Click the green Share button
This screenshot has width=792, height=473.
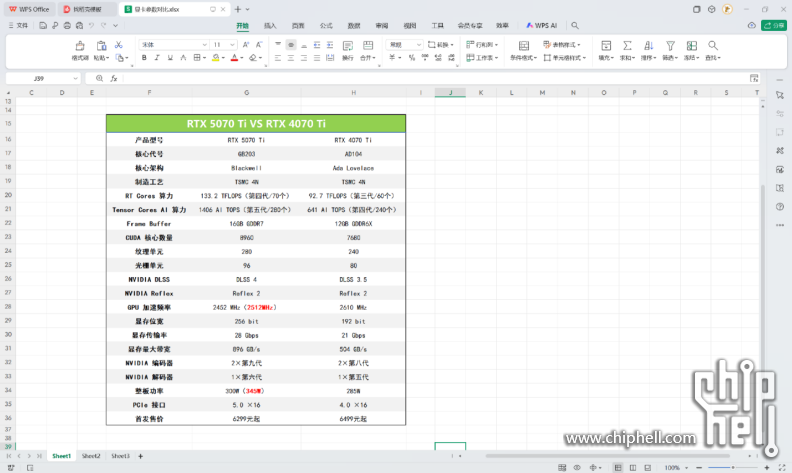click(774, 25)
